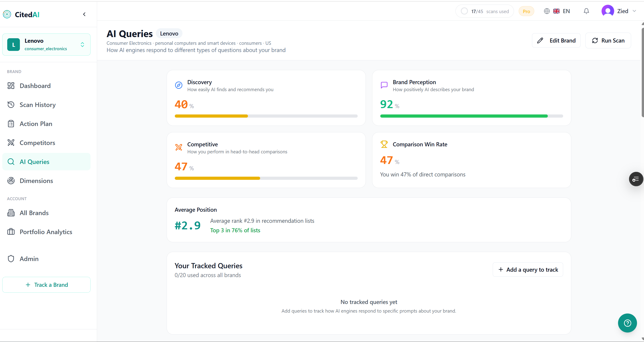Viewport: 644px width, 342px height.
Task: Open the Competitors sidebar item
Action: [37, 143]
